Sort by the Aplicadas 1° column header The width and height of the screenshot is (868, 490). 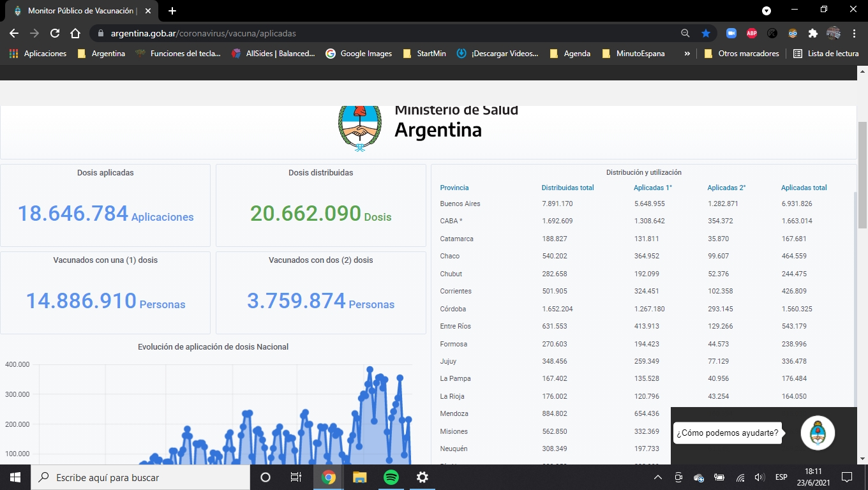653,188
